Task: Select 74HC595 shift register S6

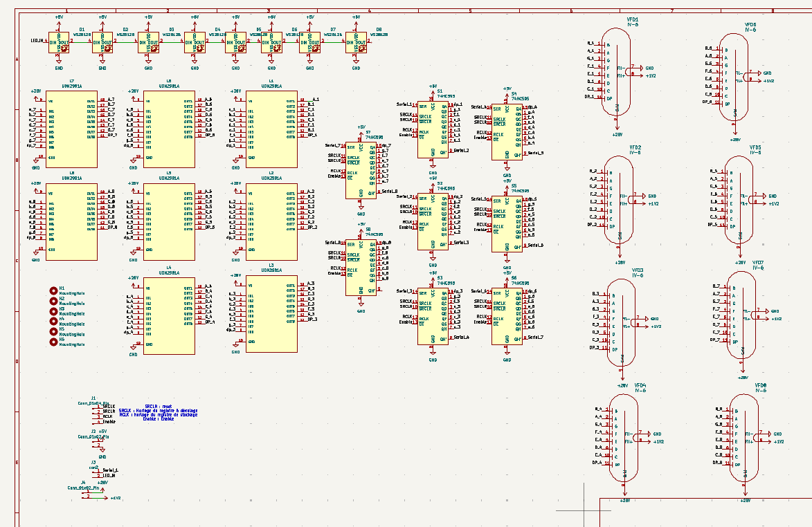Action: 507,316
